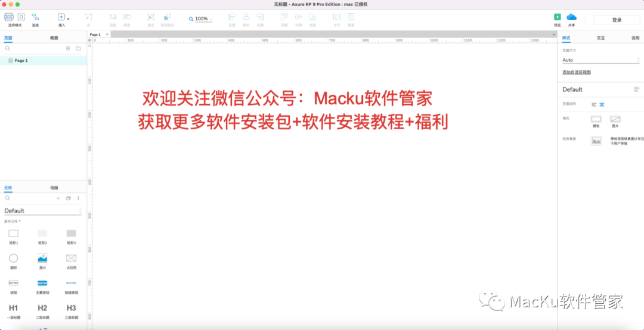Select the 按钮 button widget
The height and width of the screenshot is (330, 644).
click(14, 287)
